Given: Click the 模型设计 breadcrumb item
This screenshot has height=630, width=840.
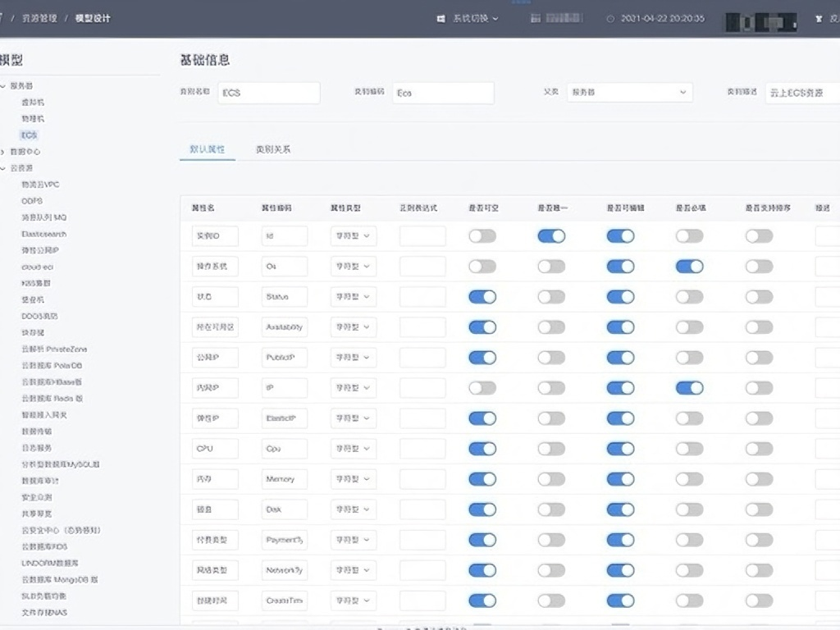Looking at the screenshot, I should (x=93, y=19).
